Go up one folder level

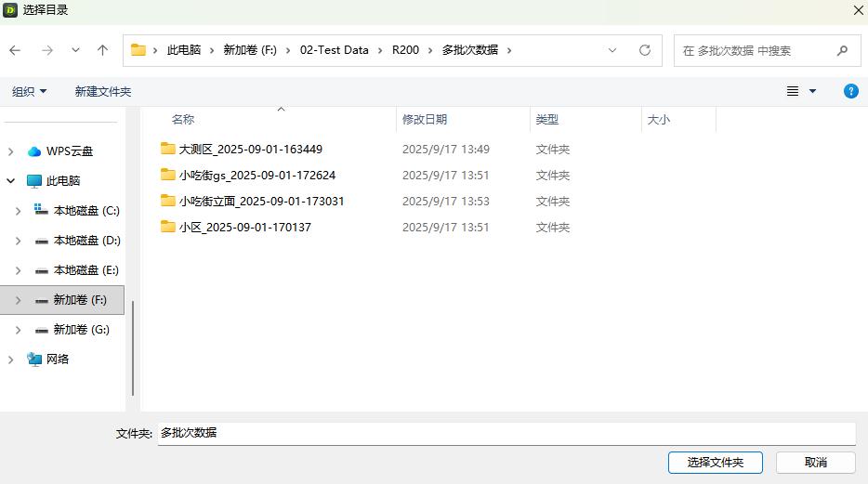102,50
